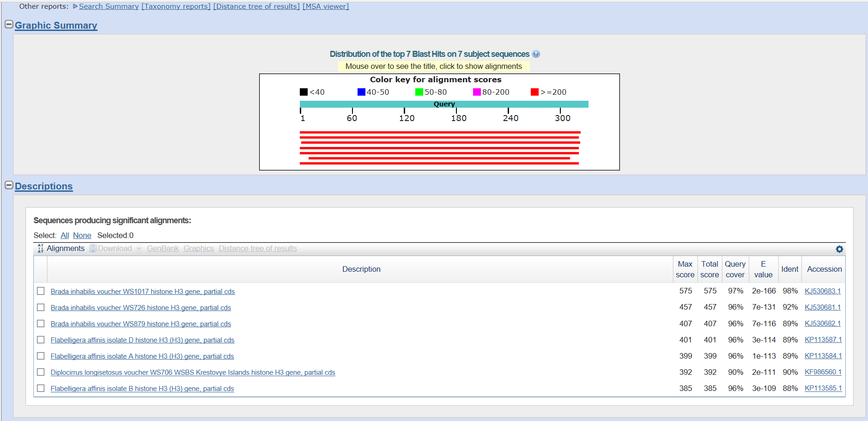868x421 pixels.
Task: Check the Brada inhabilis WS1017 row checkbox
Action: [x=41, y=291]
